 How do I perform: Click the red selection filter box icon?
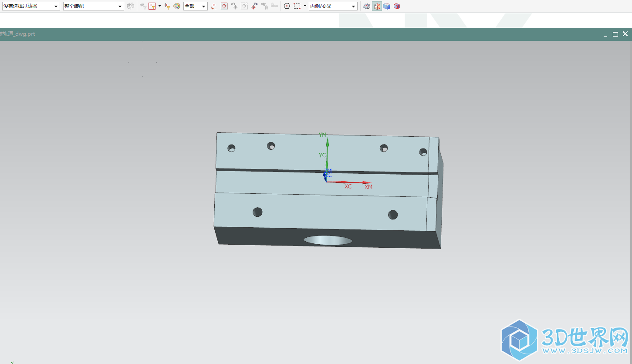point(152,6)
